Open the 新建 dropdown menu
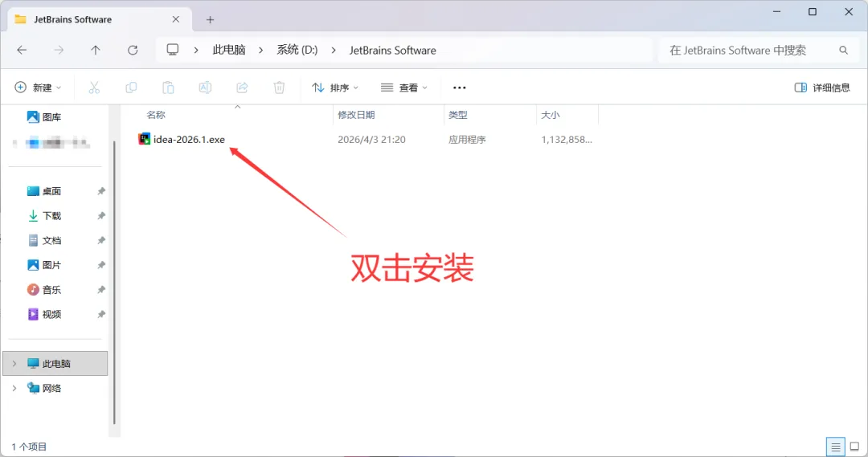 (38, 88)
